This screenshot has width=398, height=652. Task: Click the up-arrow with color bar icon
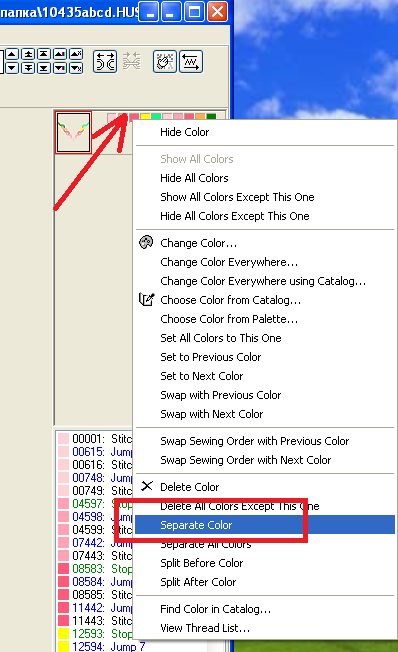pos(60,54)
